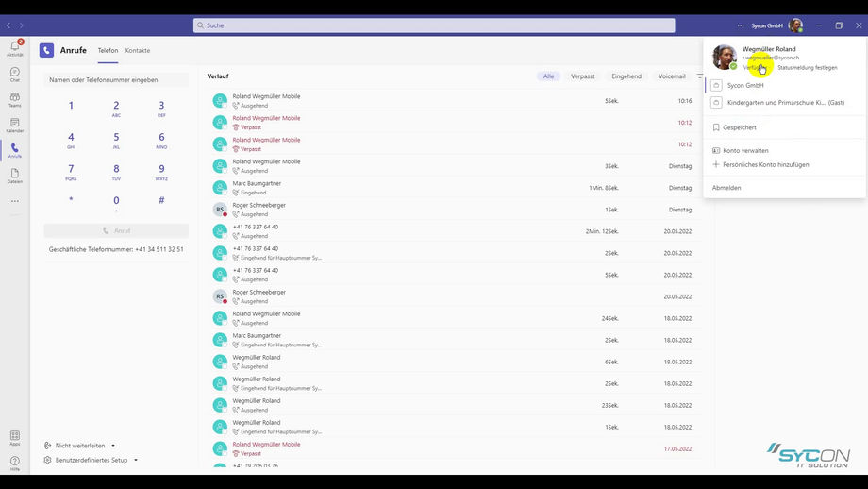Image resolution: width=868 pixels, height=489 pixels.
Task: Dial digit 5 JKL on keypad
Action: click(x=116, y=140)
